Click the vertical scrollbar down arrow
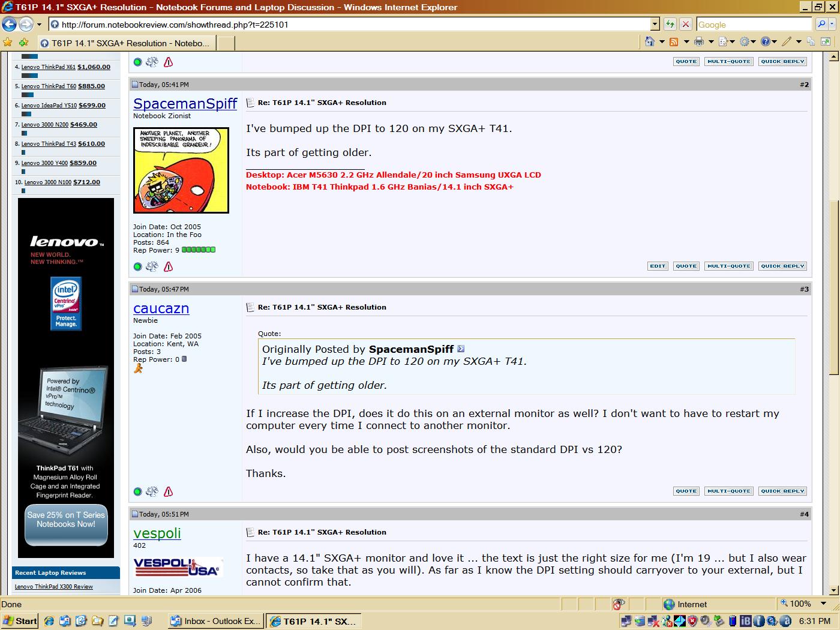 833,590
